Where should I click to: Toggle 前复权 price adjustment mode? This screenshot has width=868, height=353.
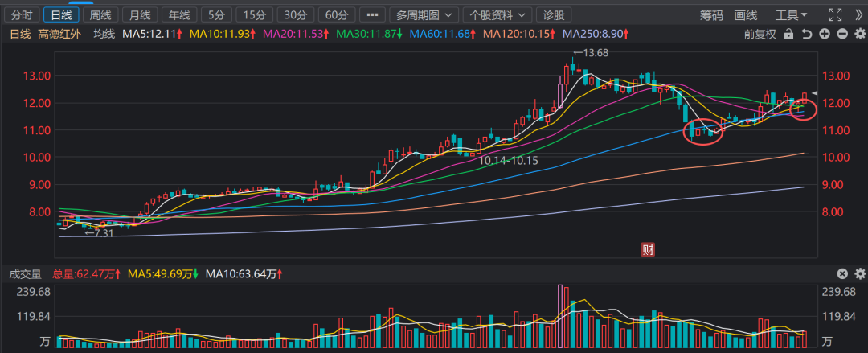(759, 34)
